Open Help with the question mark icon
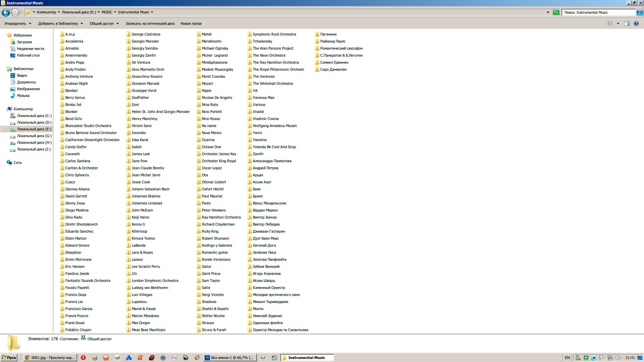This screenshot has height=362, width=644. (x=636, y=23)
